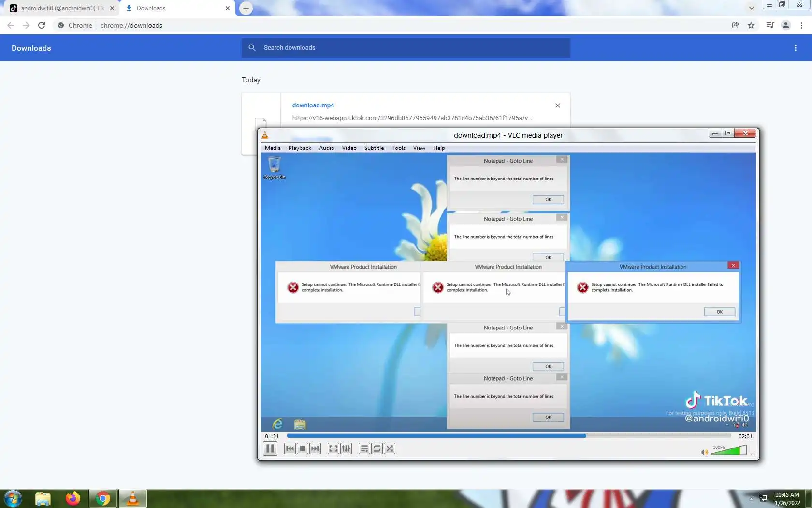The image size is (812, 508).
Task: Go forward in Chrome
Action: click(26, 25)
